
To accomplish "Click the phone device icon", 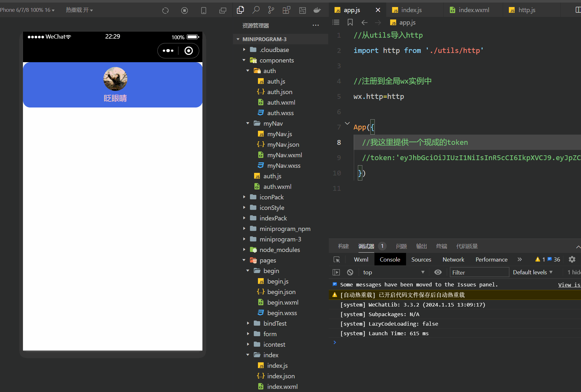I will click(204, 11).
